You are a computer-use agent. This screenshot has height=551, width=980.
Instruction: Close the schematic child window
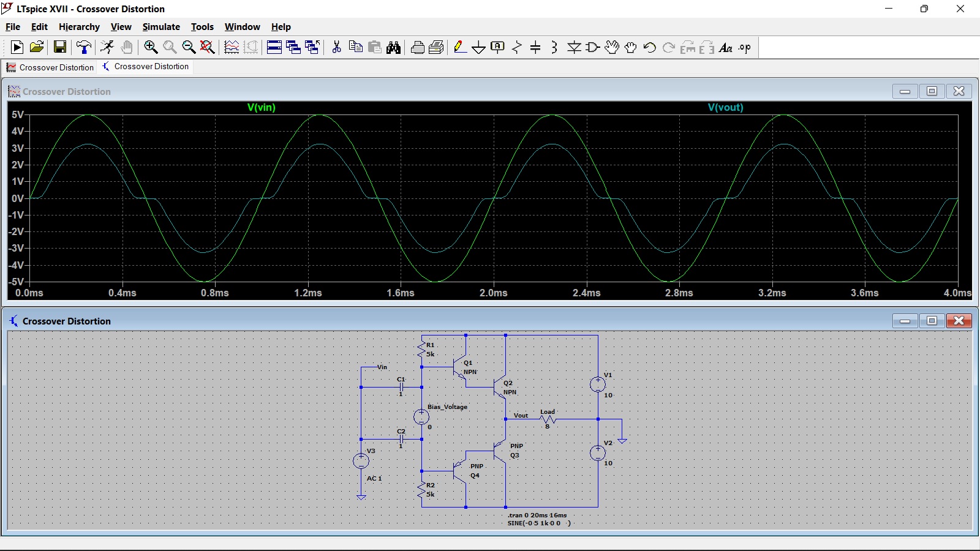959,321
